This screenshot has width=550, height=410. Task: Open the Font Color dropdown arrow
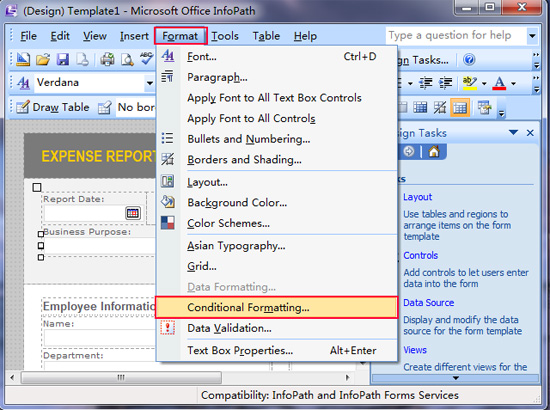pyautogui.click(x=513, y=83)
